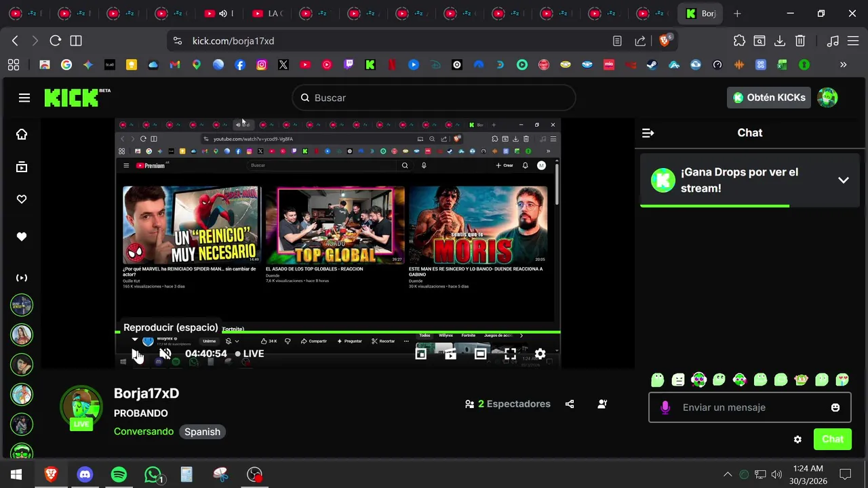Jump to LIVE in the player

[x=250, y=354]
